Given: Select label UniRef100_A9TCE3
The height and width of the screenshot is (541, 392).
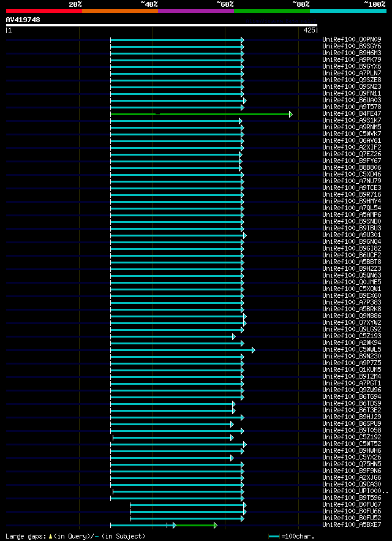Looking at the screenshot, I should click(x=352, y=188).
